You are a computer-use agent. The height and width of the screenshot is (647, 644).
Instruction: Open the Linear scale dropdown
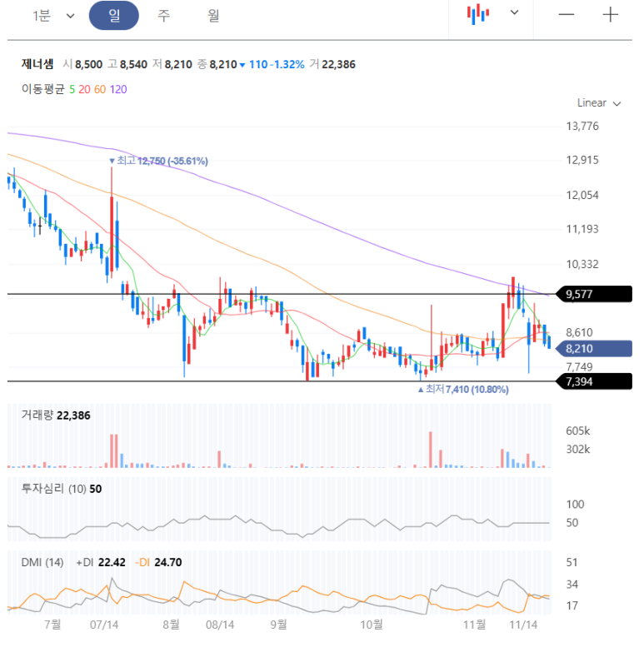599,102
